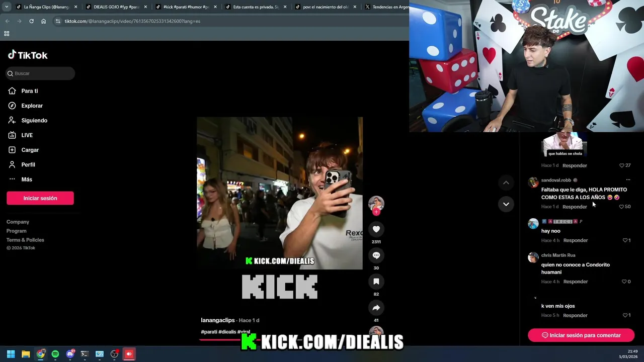Open Company footer link

click(18, 222)
